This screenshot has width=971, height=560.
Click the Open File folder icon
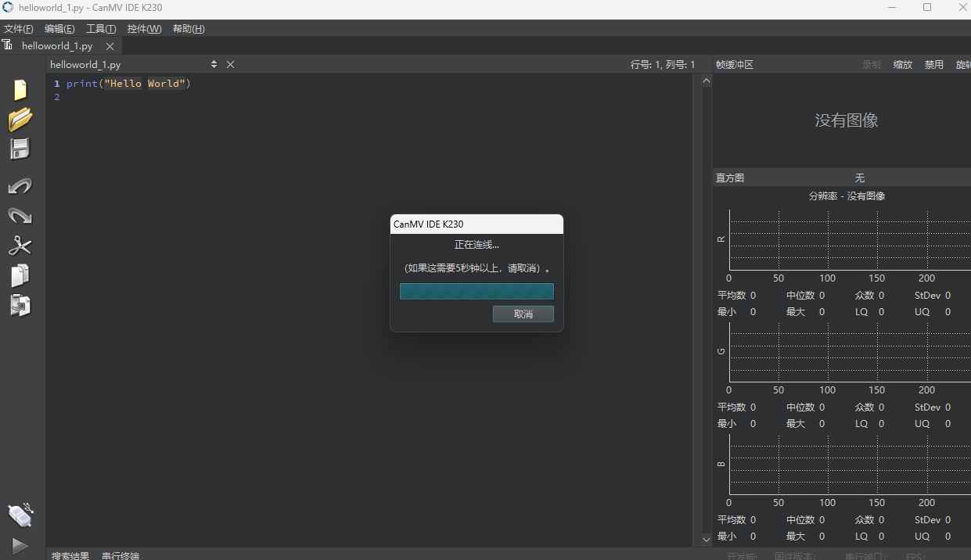(20, 119)
